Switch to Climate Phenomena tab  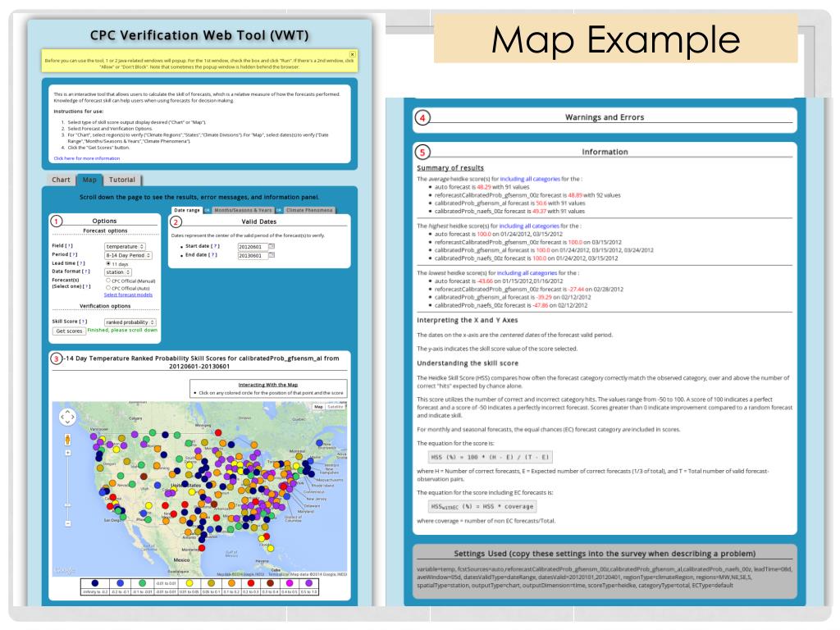(x=309, y=210)
